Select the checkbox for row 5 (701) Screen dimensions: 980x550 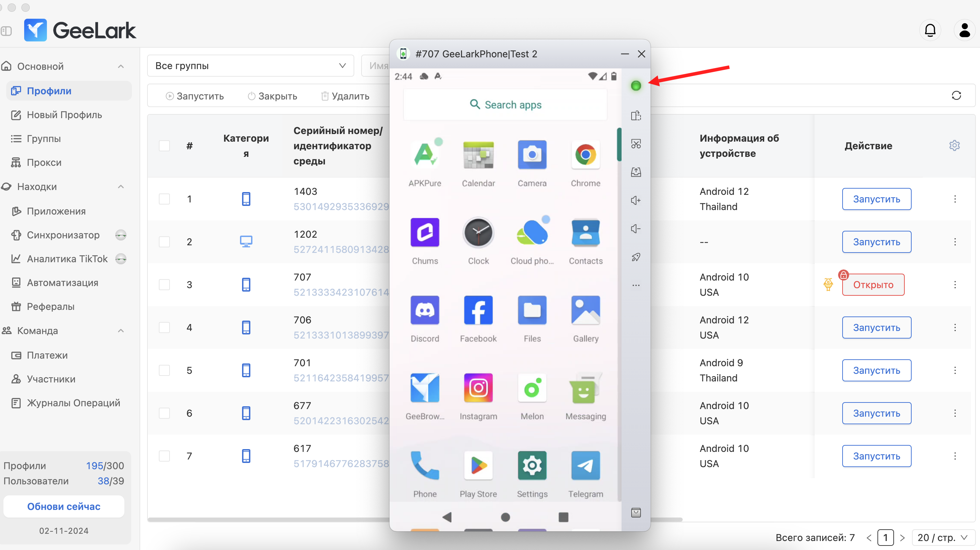point(164,370)
